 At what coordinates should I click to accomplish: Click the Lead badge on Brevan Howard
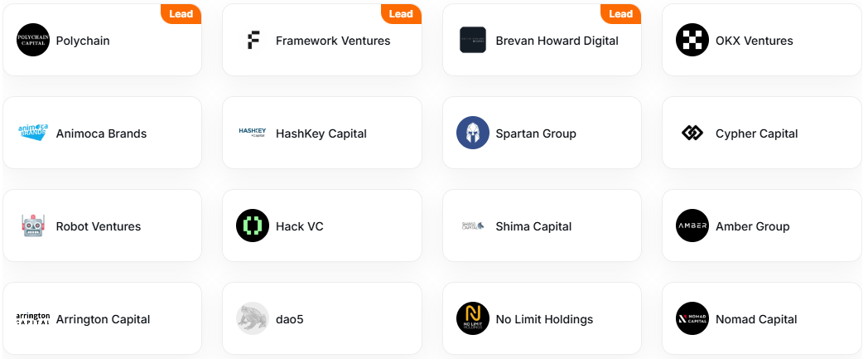620,14
